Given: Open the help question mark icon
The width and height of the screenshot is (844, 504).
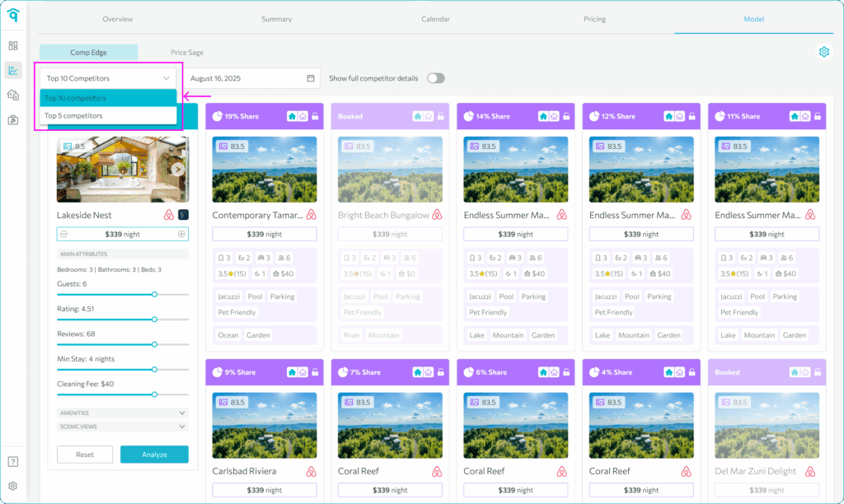Looking at the screenshot, I should point(13,461).
